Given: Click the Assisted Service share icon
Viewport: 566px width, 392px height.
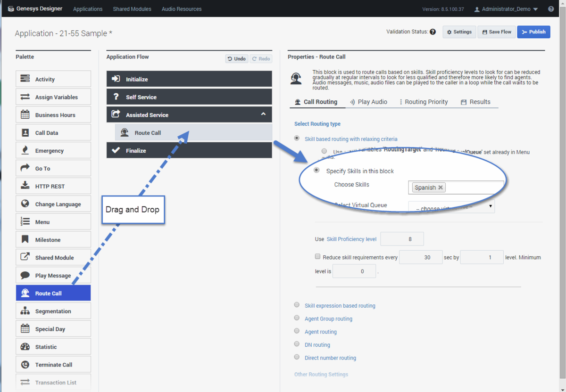Looking at the screenshot, I should (116, 114).
